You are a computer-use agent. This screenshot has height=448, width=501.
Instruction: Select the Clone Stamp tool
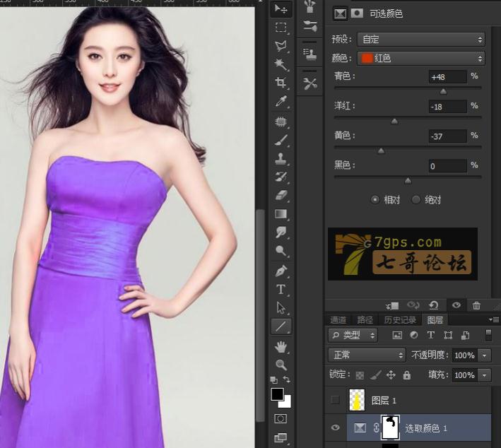[x=281, y=158]
